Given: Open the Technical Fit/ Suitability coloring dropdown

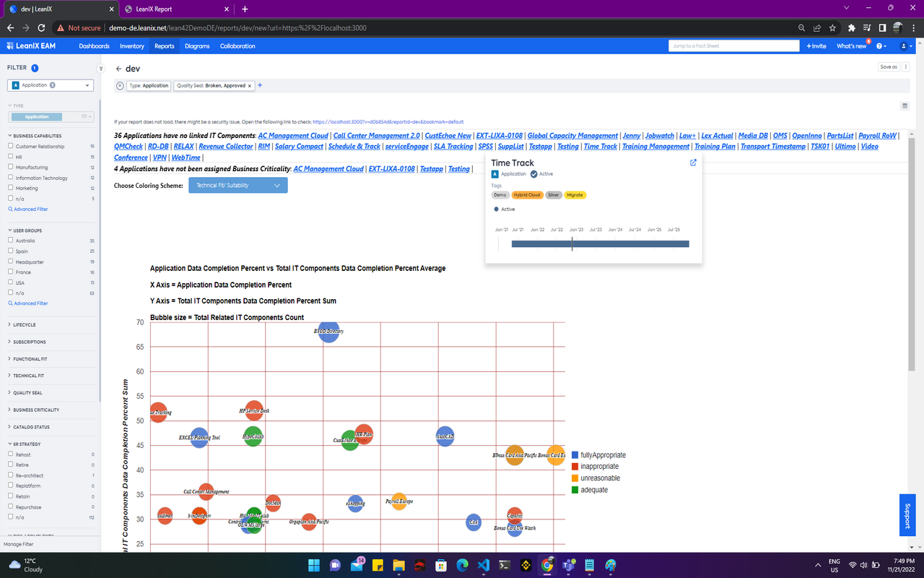Looking at the screenshot, I should tap(238, 186).
